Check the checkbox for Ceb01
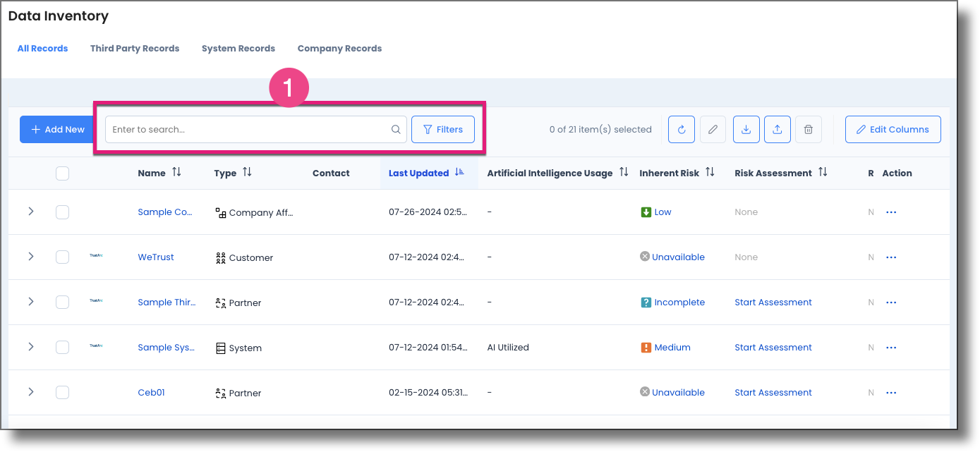The height and width of the screenshot is (452, 980). tap(62, 392)
